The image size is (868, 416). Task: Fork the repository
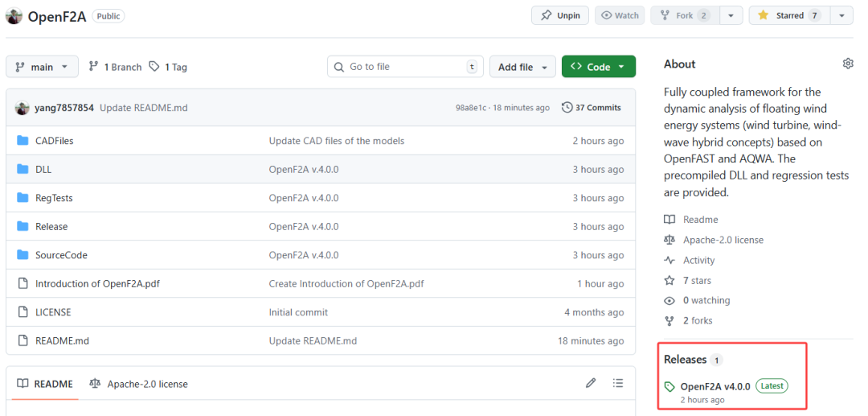684,15
